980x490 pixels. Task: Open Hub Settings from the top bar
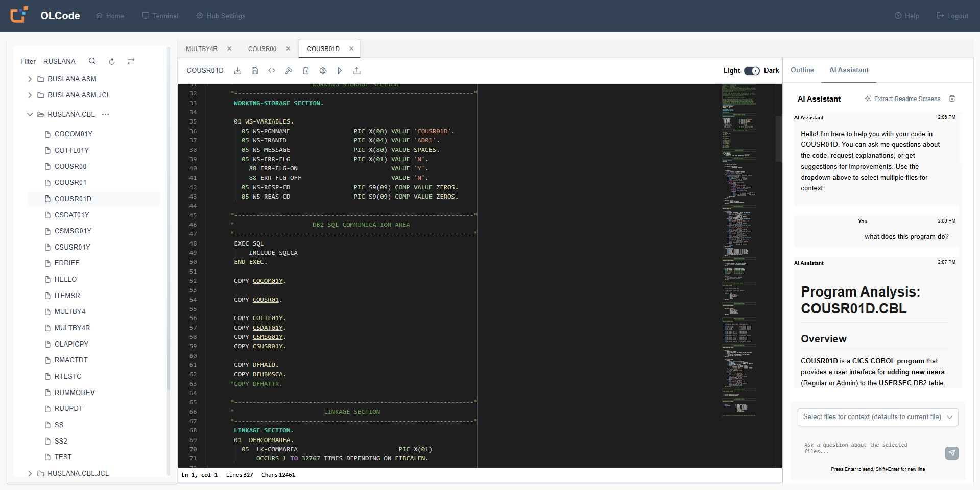point(221,16)
